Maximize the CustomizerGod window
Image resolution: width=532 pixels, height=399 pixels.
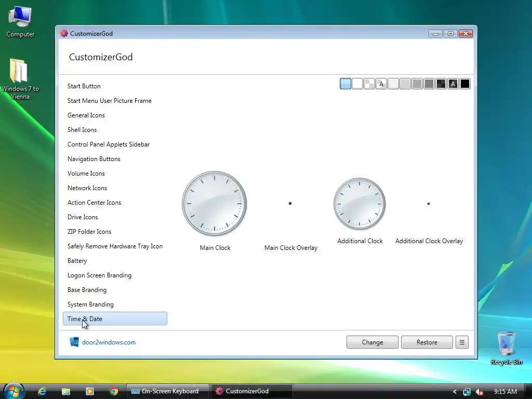[450, 34]
